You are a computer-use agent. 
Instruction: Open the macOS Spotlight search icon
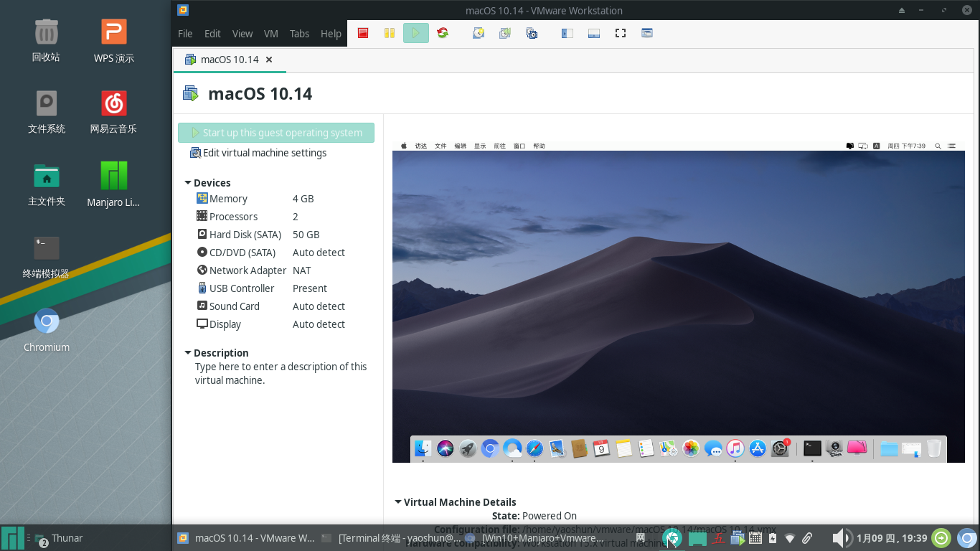pos(938,146)
